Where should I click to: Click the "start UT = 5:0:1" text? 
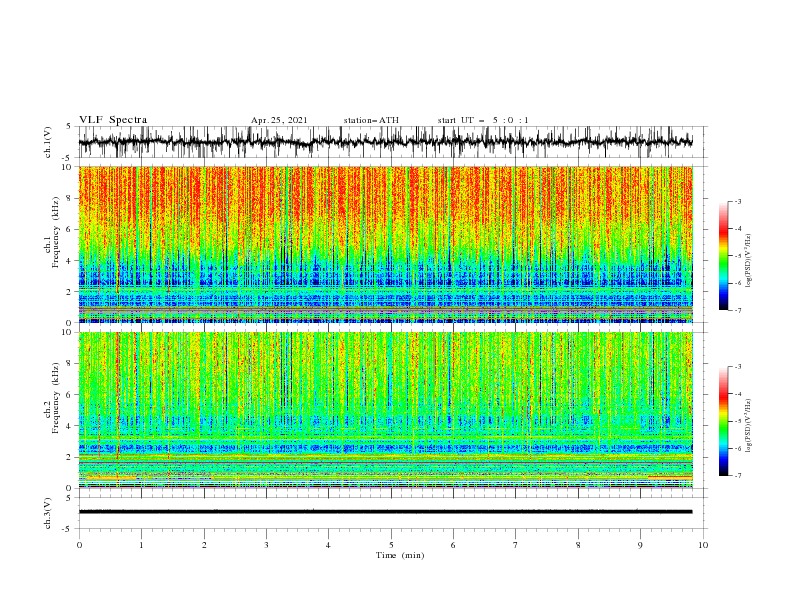point(483,121)
